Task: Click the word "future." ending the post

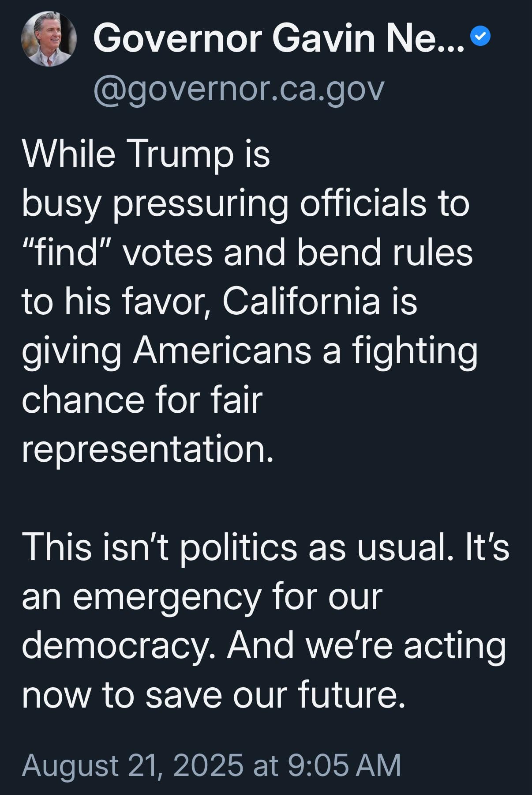Action: click(352, 695)
